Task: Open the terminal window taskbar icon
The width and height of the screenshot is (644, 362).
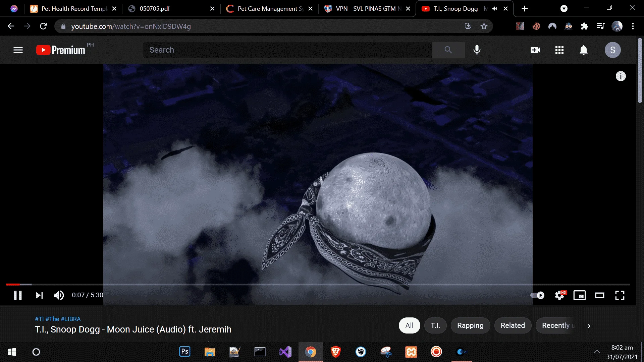Action: 260,352
